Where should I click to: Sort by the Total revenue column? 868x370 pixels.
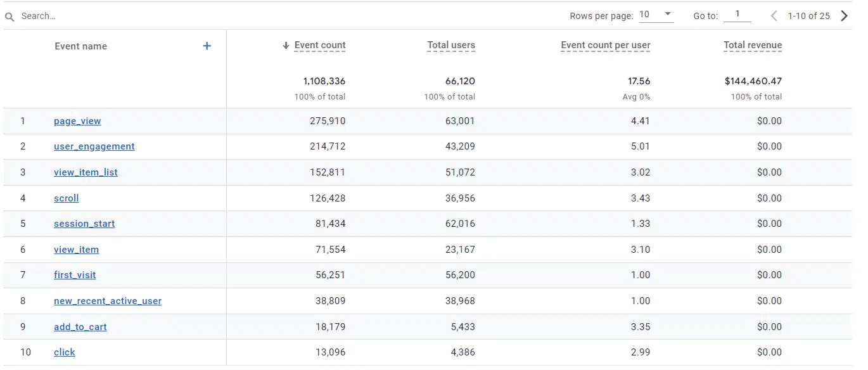point(753,45)
